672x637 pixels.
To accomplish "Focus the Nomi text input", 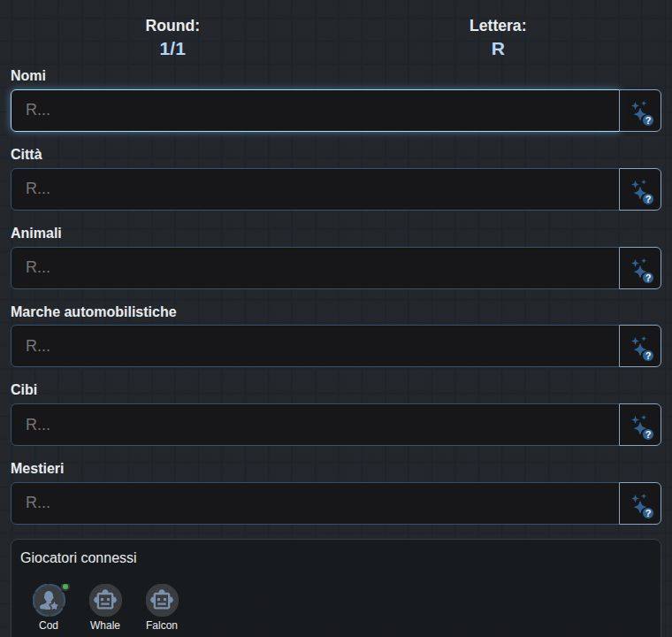I will pos(316,111).
